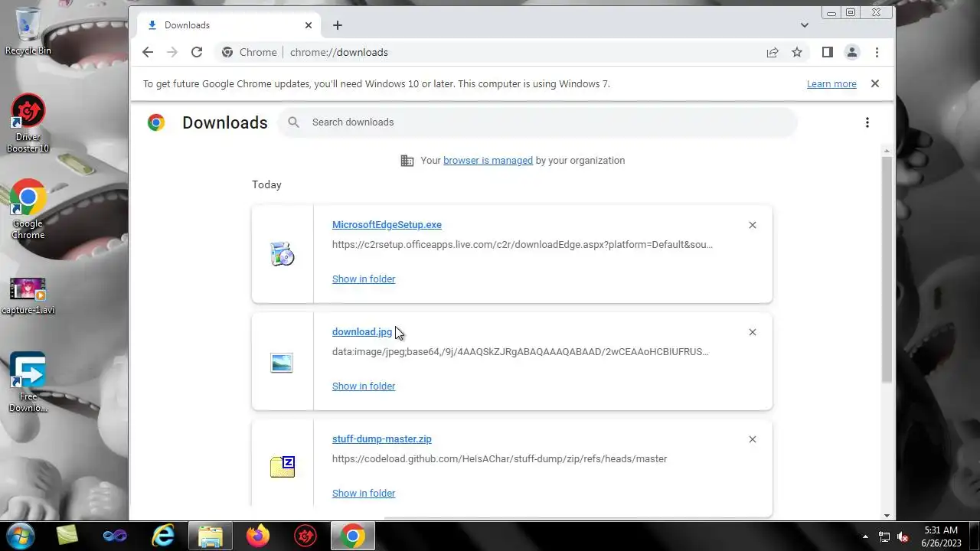Close the Downloads tab
Screen dimensions: 980x551
(x=309, y=25)
